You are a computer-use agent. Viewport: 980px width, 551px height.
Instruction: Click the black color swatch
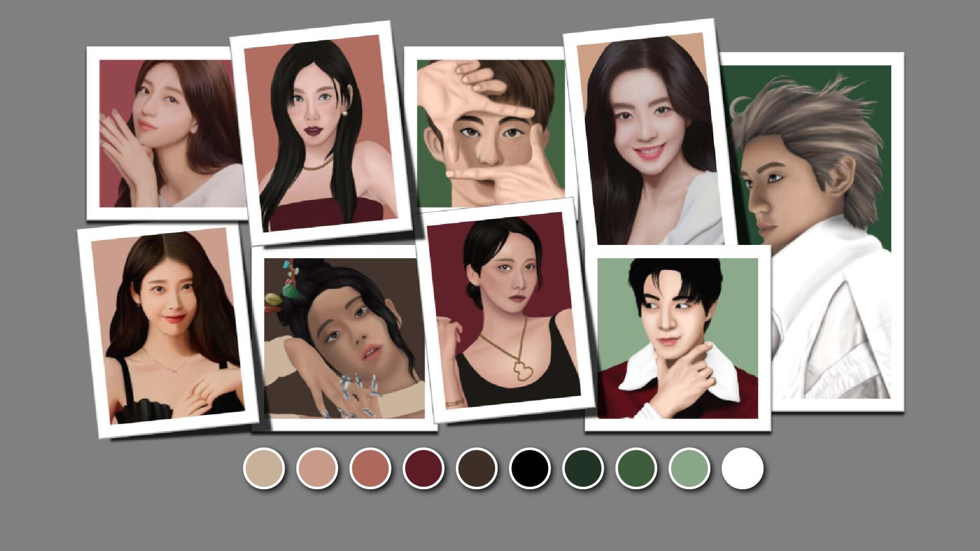(529, 468)
